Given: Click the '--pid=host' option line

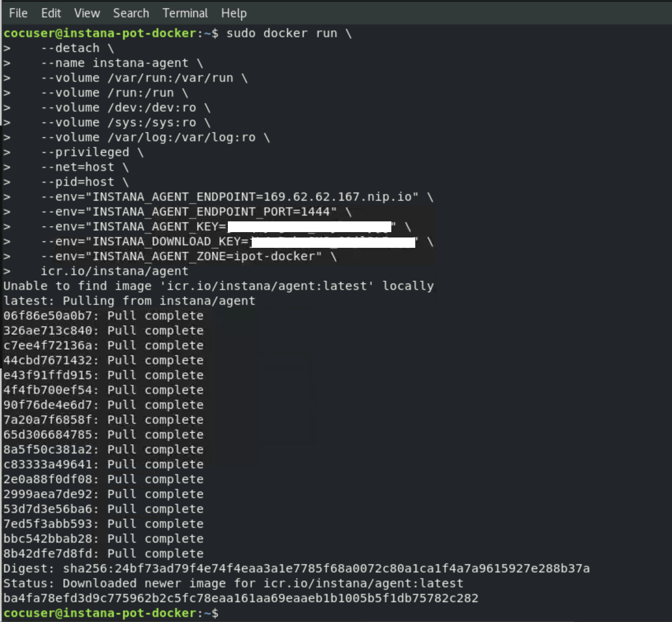Looking at the screenshot, I should coord(85,182).
